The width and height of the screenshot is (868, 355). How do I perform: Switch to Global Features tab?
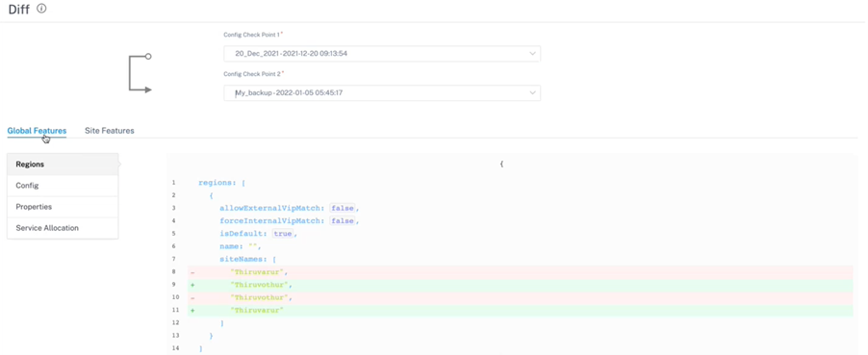tap(37, 131)
